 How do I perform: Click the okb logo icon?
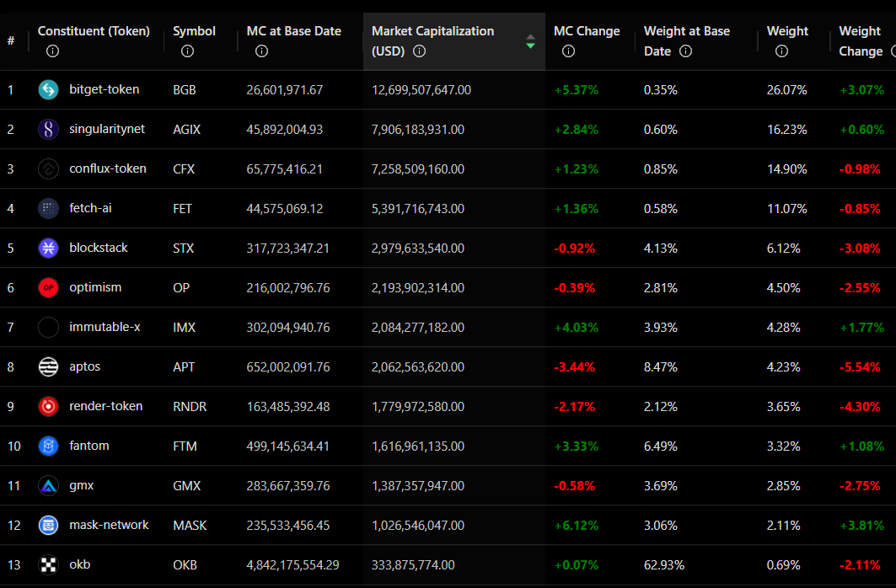tap(49, 564)
